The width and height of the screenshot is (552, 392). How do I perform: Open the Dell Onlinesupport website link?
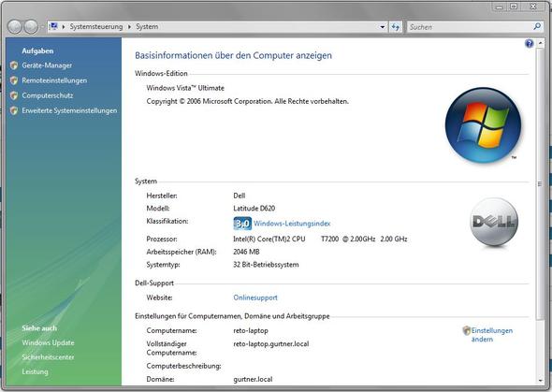255,298
